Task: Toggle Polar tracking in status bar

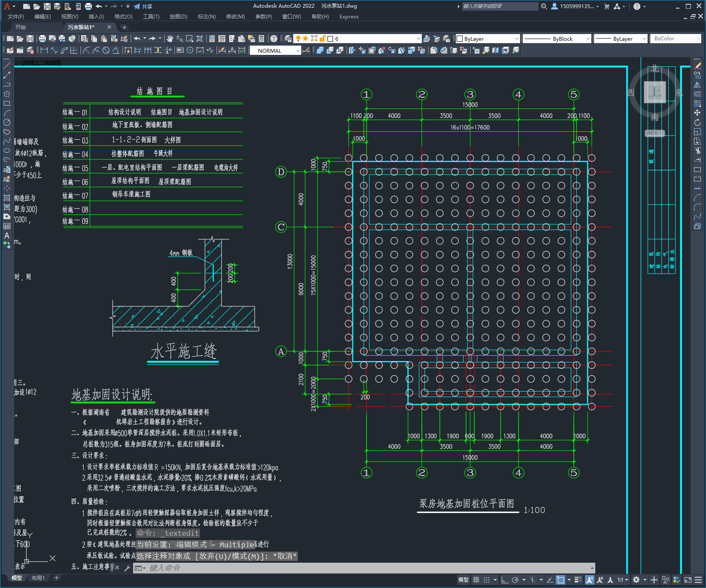Action: pos(515,580)
